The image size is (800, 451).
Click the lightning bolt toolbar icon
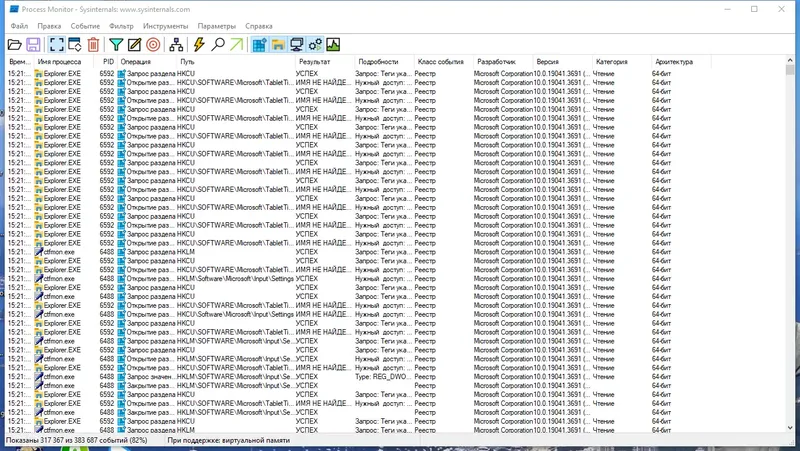pos(199,45)
